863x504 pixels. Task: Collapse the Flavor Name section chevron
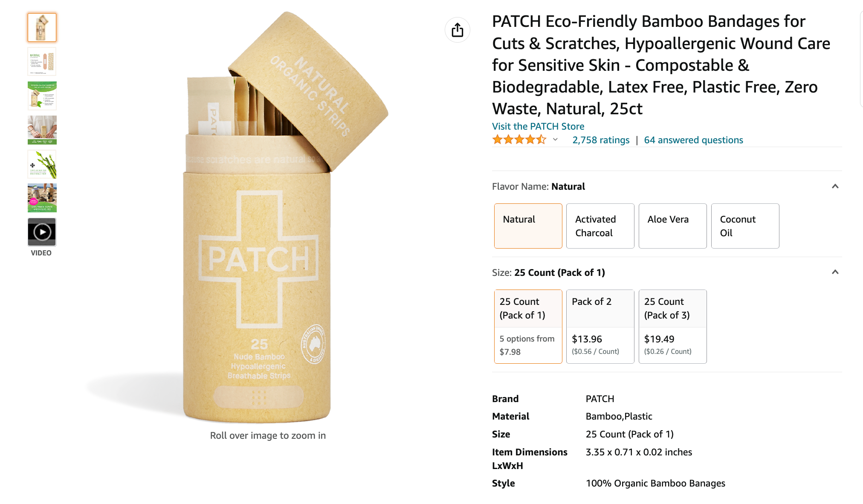835,186
